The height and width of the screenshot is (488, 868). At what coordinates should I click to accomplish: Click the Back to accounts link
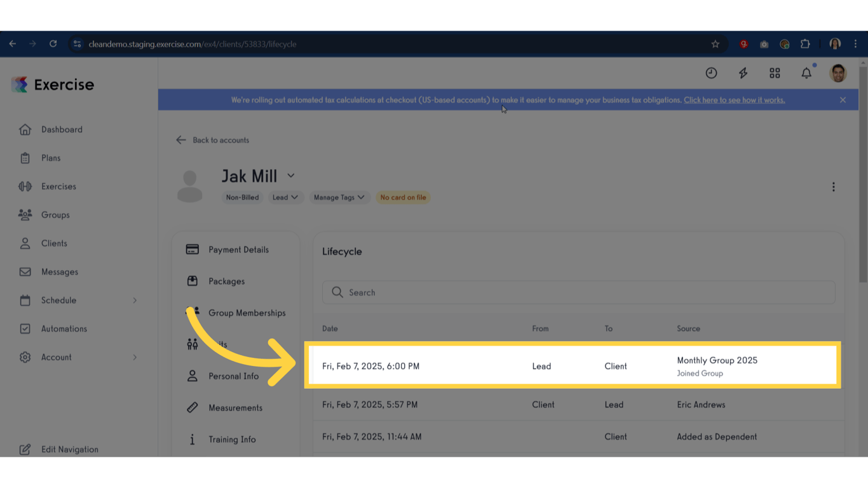212,140
